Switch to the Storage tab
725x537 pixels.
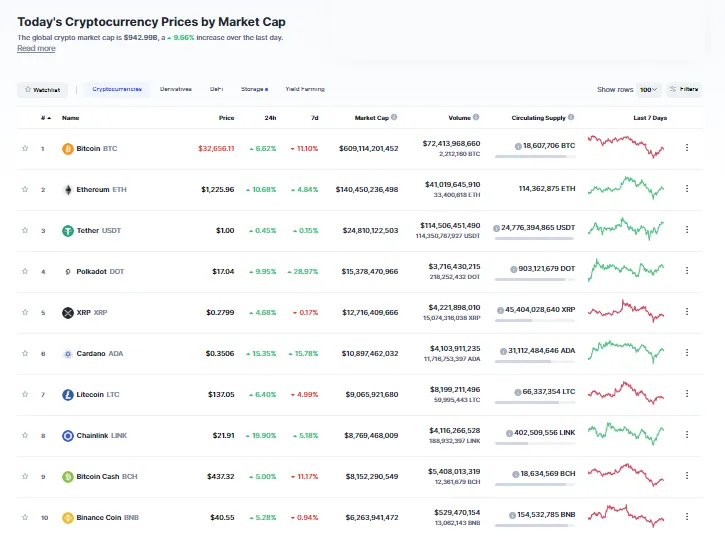[254, 89]
